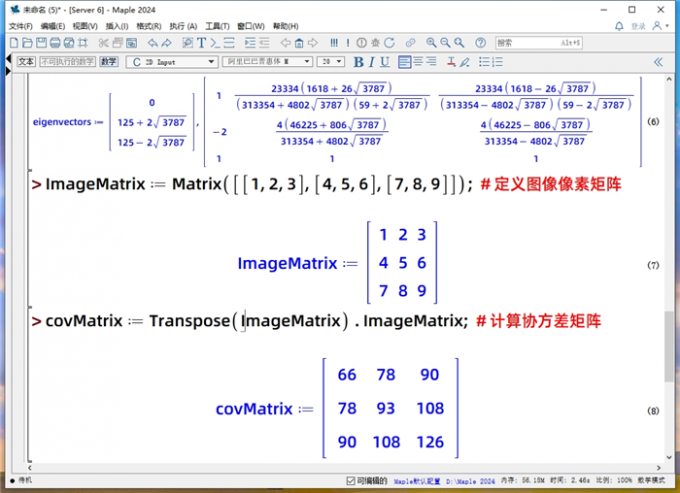
Task: Open the 格式(R) menu
Action: 148,26
